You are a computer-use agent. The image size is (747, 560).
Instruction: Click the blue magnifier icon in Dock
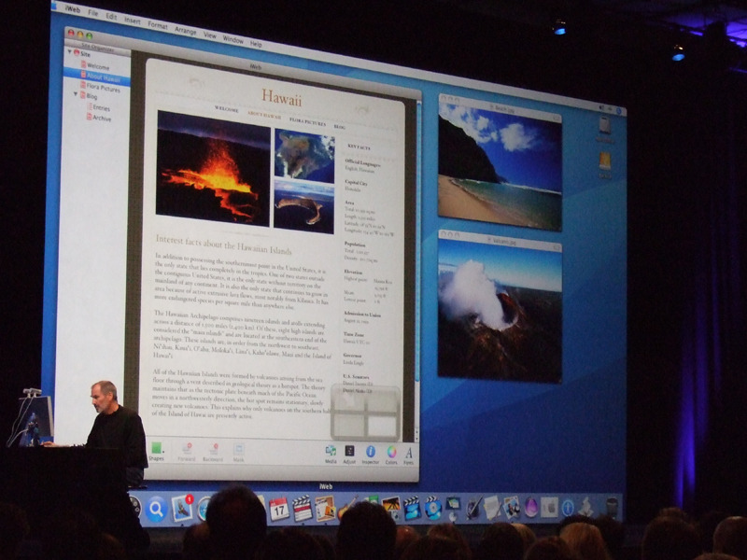[x=156, y=509]
